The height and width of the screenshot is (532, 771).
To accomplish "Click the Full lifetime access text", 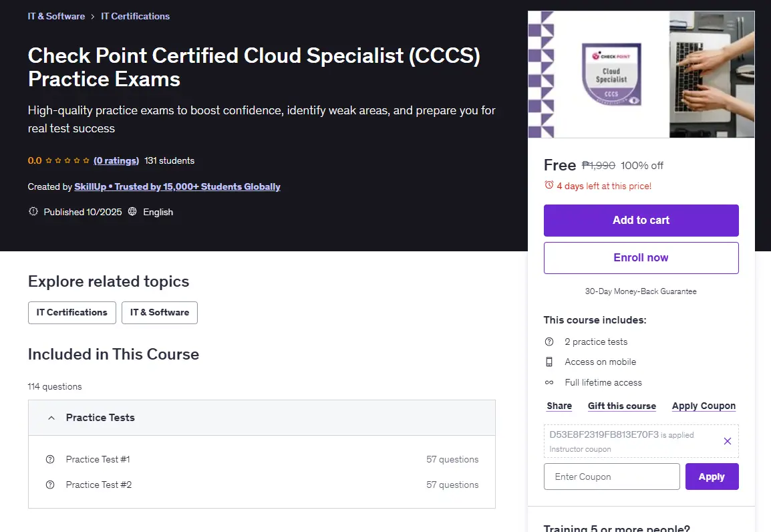I will (x=603, y=382).
